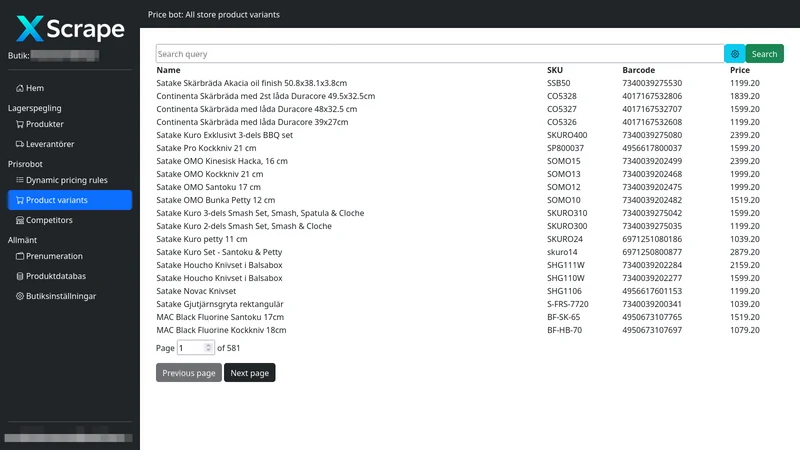Select MAC Black Fluorine Kockkniv 18cm
800x450 pixels.
point(469,330)
